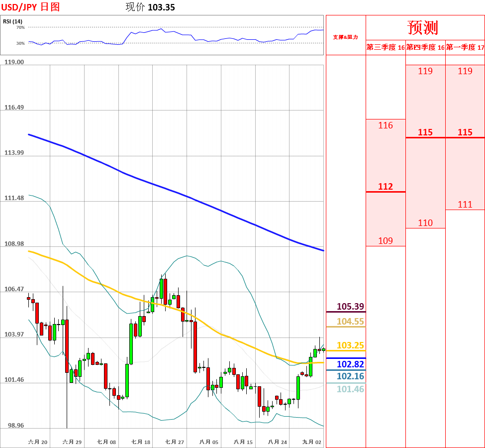
Task: Click the 104.55 resistance level
Action: (350, 322)
